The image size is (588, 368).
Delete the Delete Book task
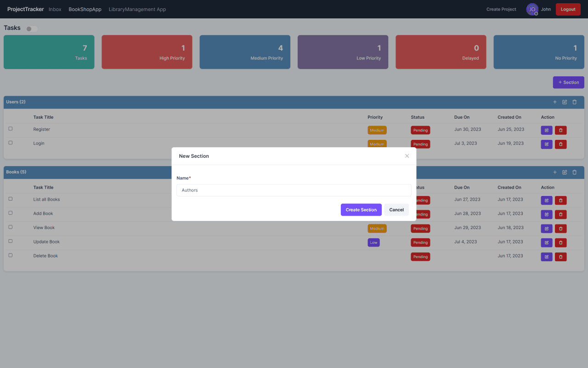pos(560,257)
